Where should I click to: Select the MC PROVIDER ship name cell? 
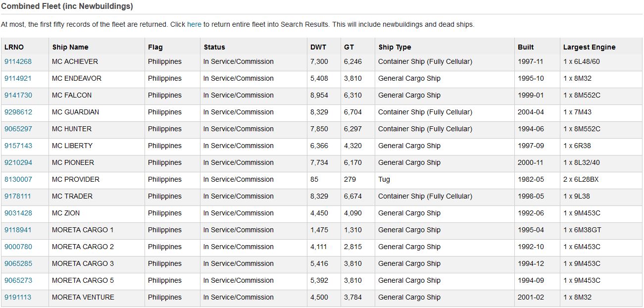click(97, 179)
